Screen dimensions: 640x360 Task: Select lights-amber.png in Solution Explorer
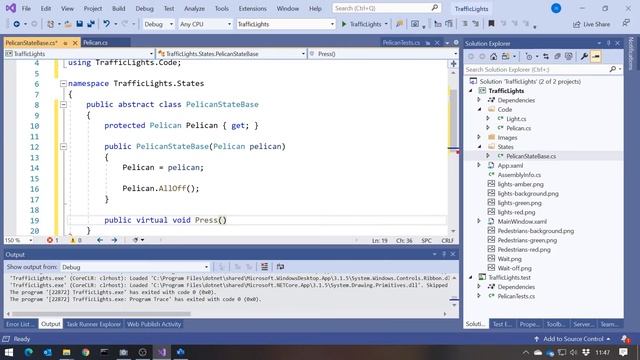[x=520, y=184]
